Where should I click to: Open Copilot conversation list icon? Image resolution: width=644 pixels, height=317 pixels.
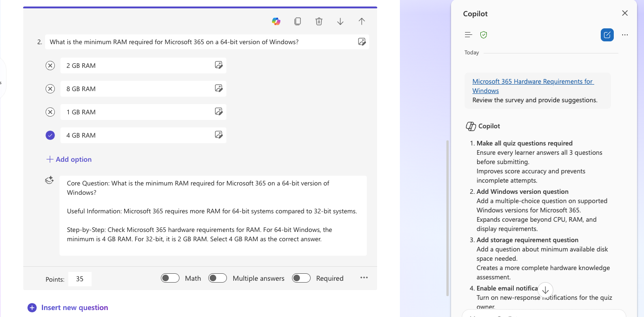469,35
